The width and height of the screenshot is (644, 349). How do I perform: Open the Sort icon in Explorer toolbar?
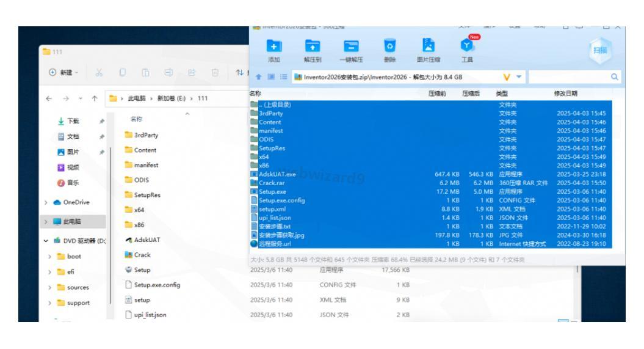click(240, 73)
